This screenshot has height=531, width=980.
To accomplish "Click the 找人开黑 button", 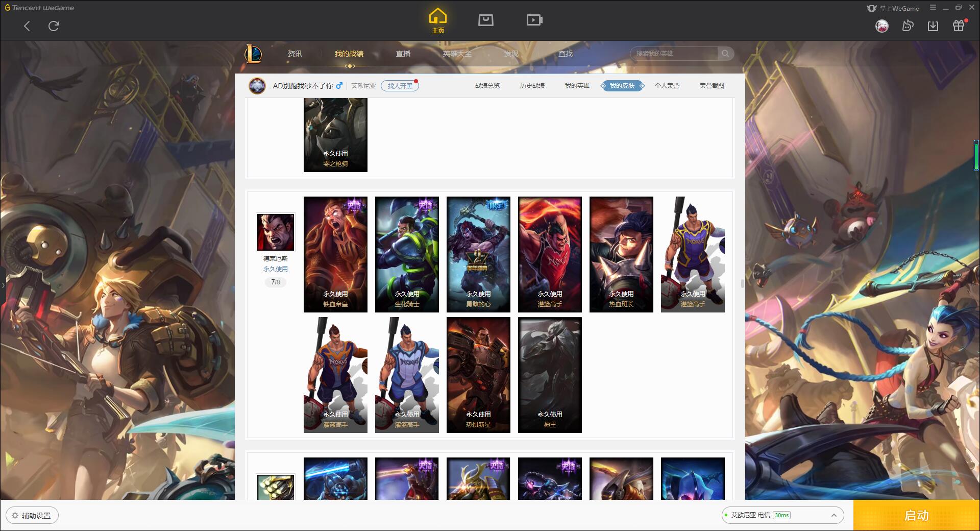I will tap(400, 86).
